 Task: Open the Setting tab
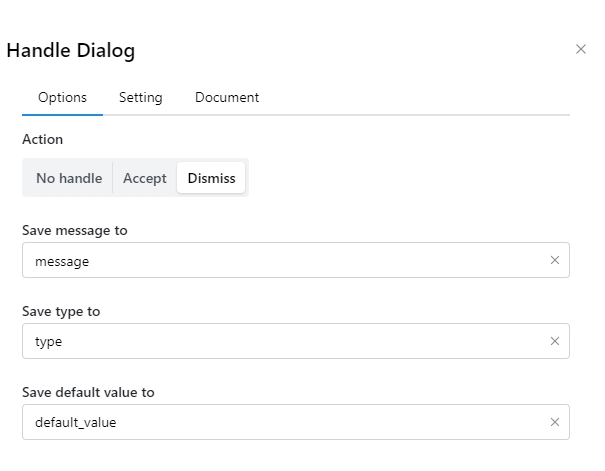(x=141, y=98)
